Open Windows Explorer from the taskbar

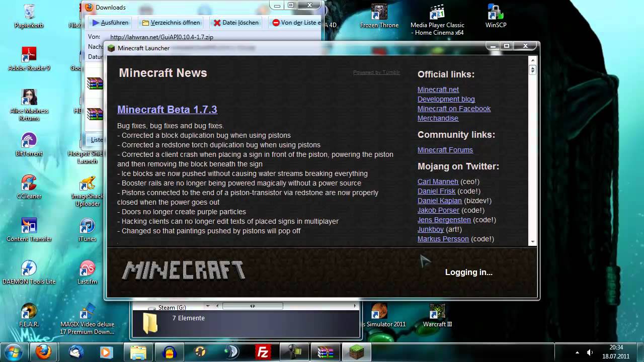(138, 351)
